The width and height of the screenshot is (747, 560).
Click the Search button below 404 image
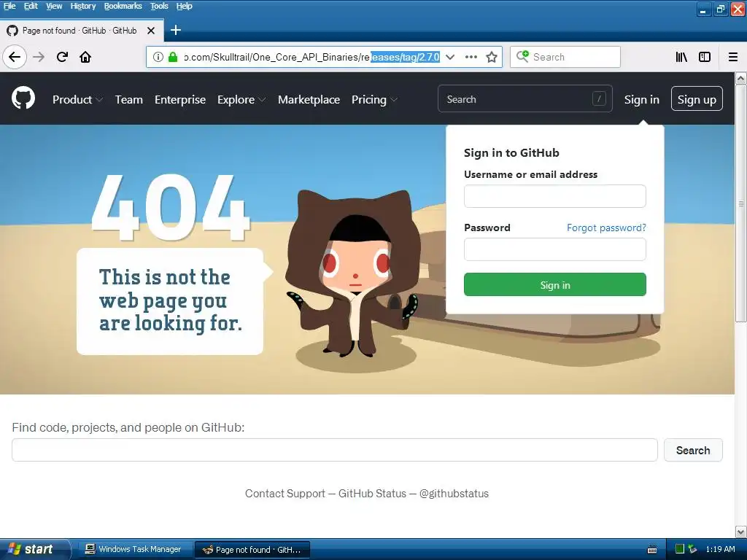(693, 450)
